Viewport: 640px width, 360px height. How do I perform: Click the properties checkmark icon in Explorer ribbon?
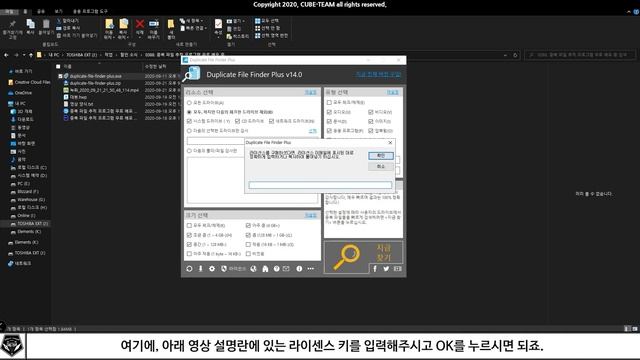tap(218, 24)
